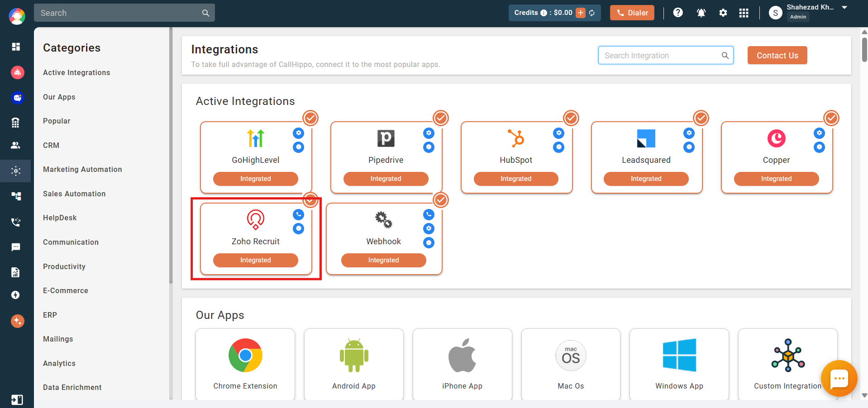Click the CallHippo logo

click(x=17, y=16)
